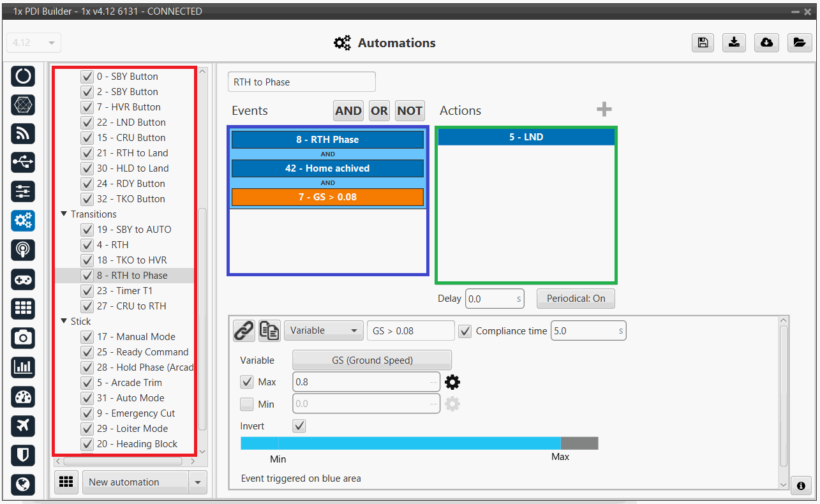Viewport: 820px width, 504px height.
Task: Open the Variable event type dropdown
Action: coord(324,330)
